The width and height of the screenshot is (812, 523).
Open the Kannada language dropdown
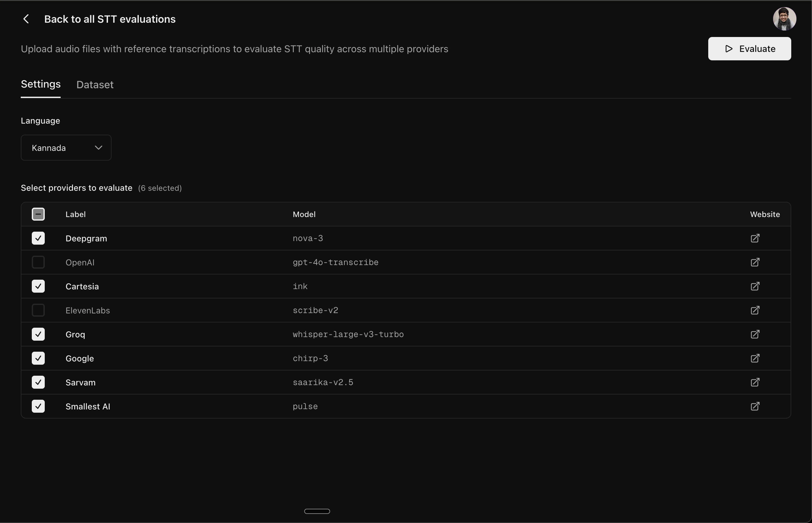point(66,147)
